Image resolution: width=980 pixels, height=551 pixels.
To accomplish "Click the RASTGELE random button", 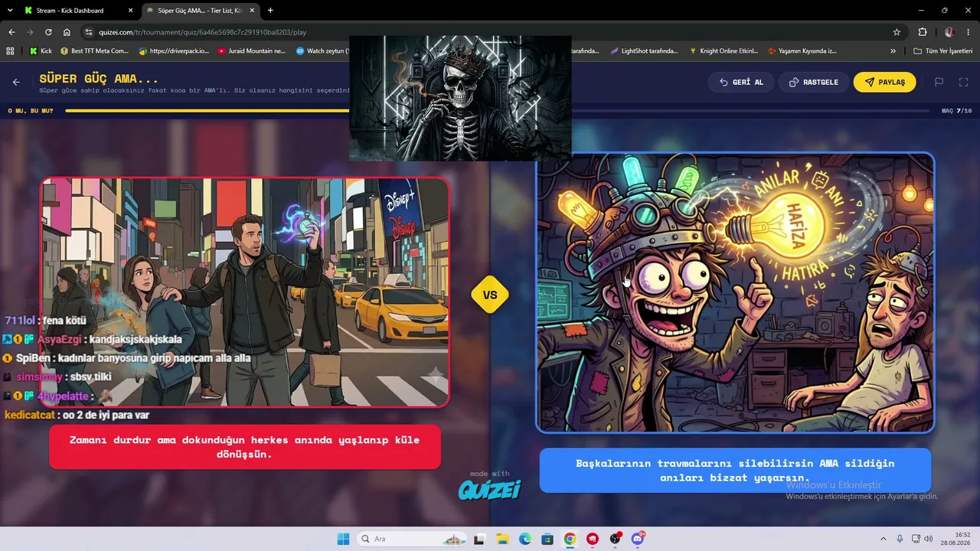I will tap(813, 82).
